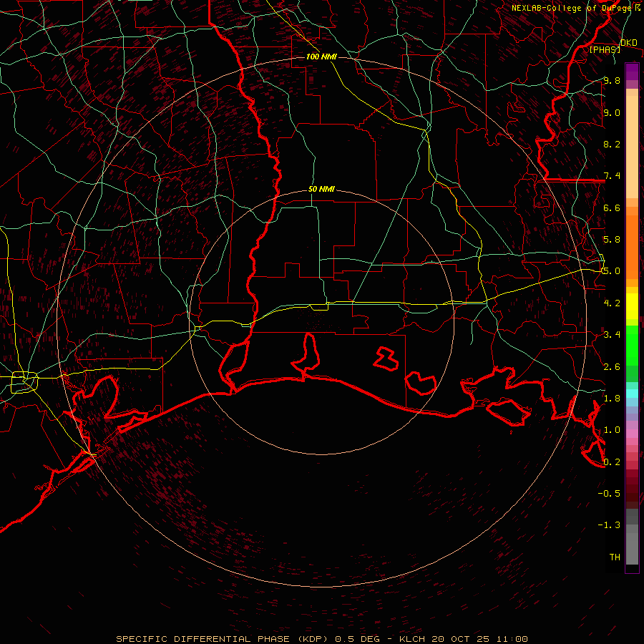Click the -0.5 value on color scale
This screenshot has height=644, width=644.
coord(609,494)
